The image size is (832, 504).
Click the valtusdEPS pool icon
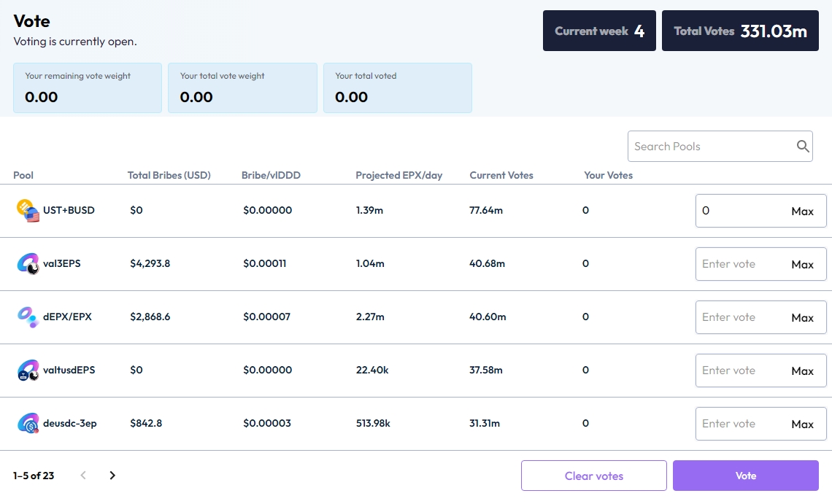coord(28,371)
